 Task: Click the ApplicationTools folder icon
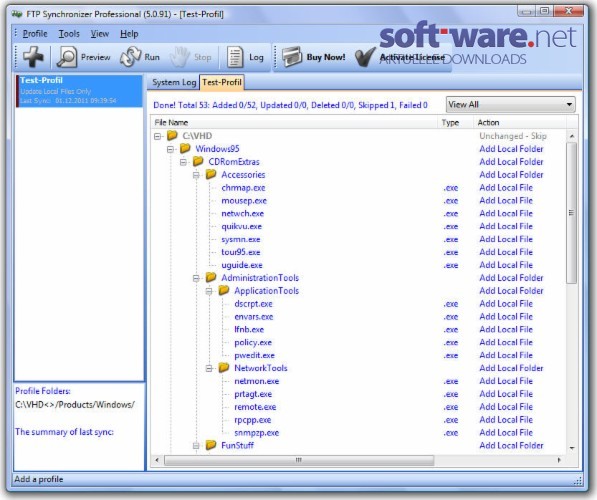coord(224,290)
